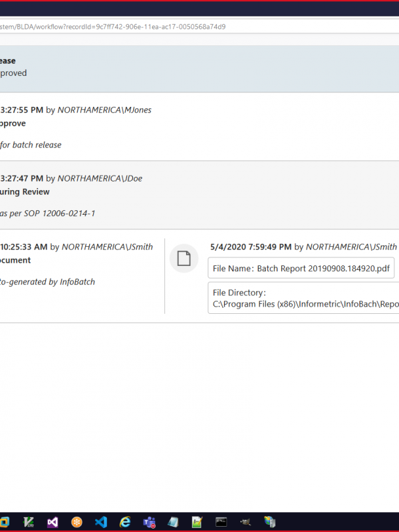Select the File Directory path field

tap(303, 298)
